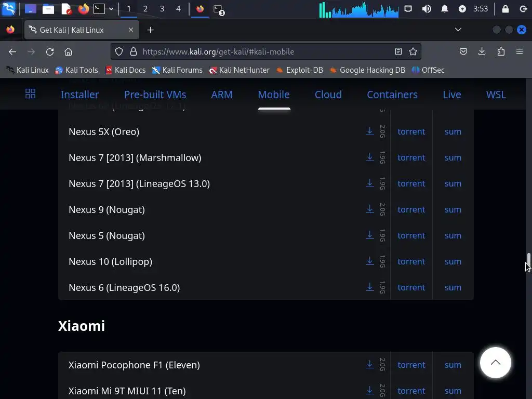Launch Firefox from the panel launcher
The height and width of the screenshot is (399, 532).
[x=84, y=9]
